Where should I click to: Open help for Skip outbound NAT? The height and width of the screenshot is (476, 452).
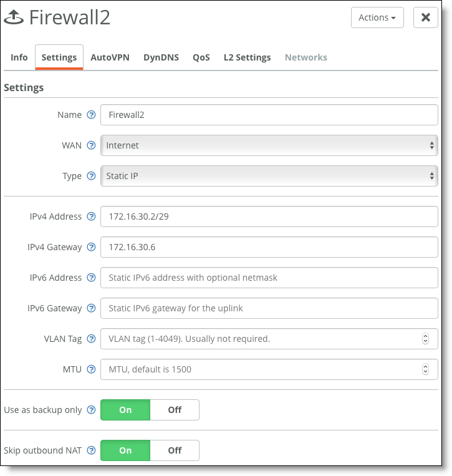click(91, 450)
